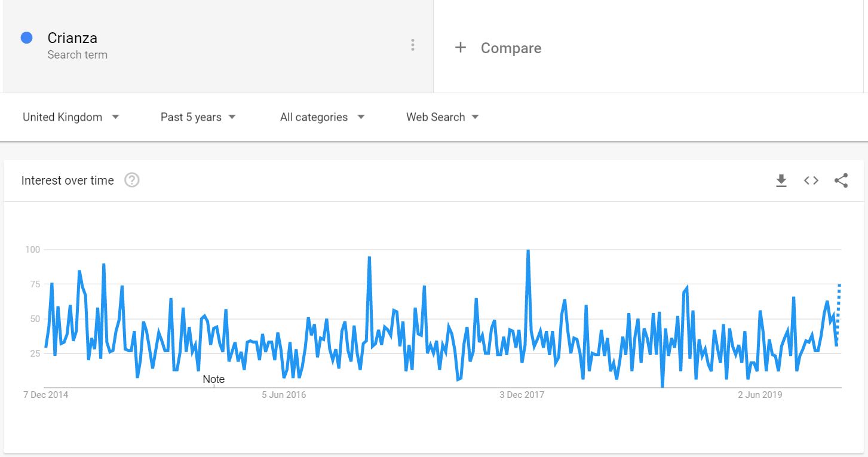
Task: Click the Interest over time heading
Action: click(68, 180)
